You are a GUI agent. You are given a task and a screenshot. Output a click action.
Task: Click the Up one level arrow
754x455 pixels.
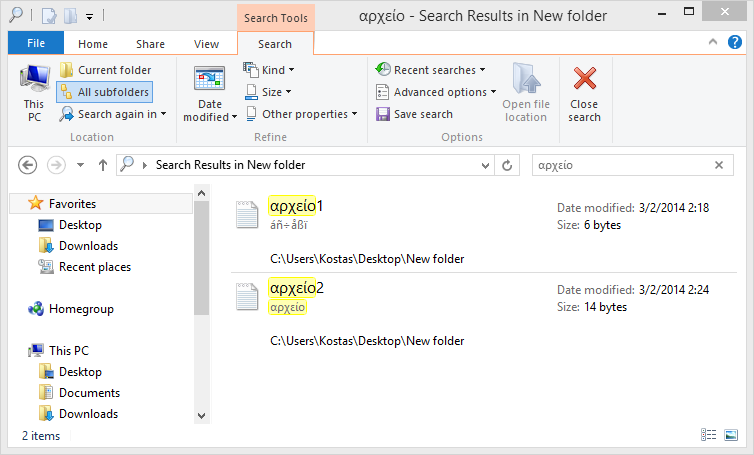(x=102, y=165)
